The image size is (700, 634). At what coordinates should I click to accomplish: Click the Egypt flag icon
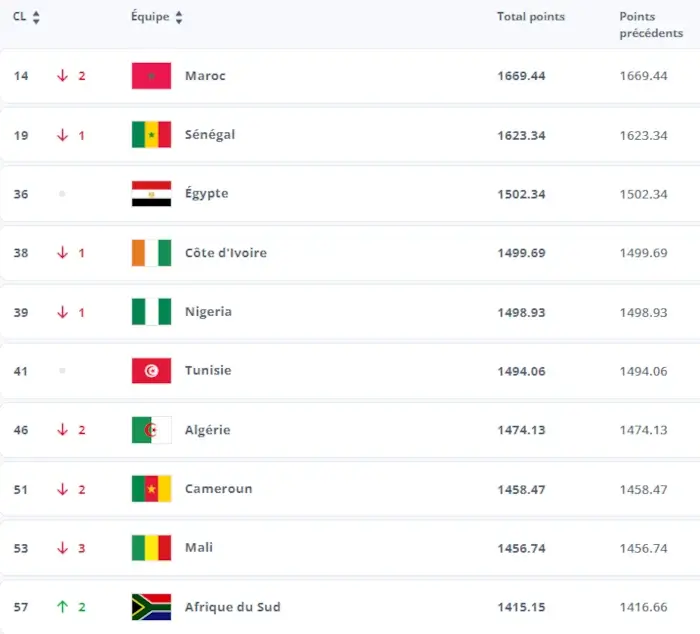pyautogui.click(x=151, y=194)
